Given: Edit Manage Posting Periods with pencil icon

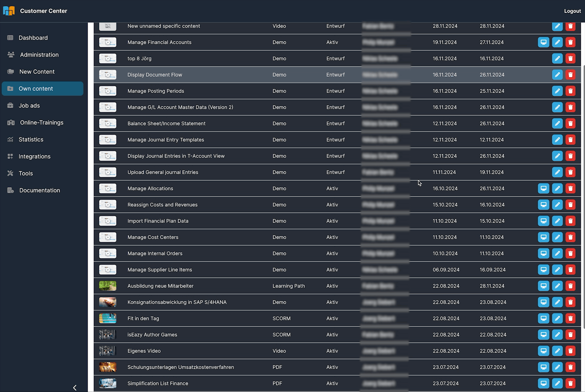Looking at the screenshot, I should point(557,91).
